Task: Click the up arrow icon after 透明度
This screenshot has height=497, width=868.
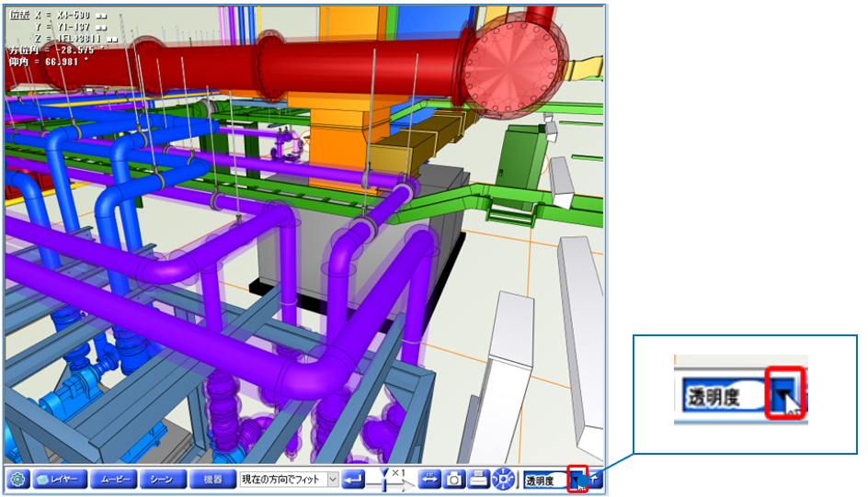Action: click(x=596, y=479)
